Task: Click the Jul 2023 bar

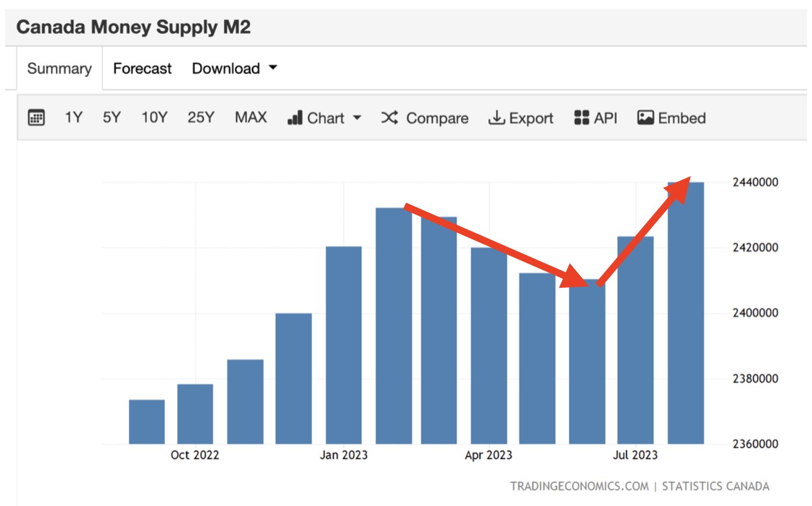Action: (x=635, y=340)
